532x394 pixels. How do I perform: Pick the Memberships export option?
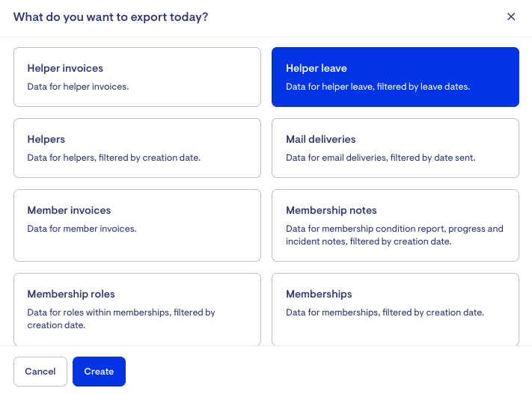(395, 310)
